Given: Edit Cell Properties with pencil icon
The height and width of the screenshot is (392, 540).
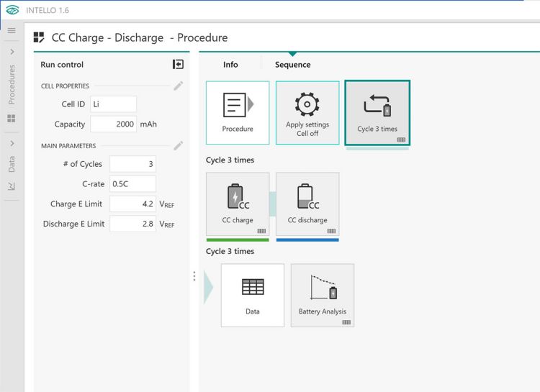Looking at the screenshot, I should (178, 86).
